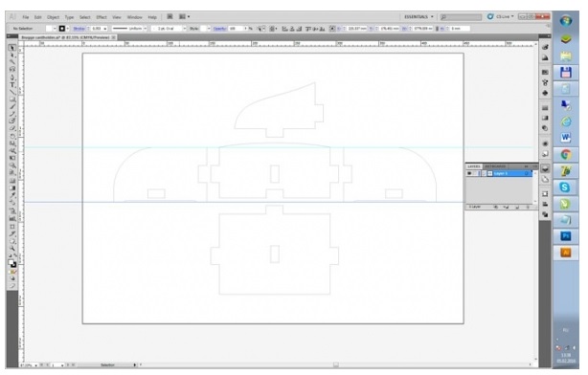The height and width of the screenshot is (375, 588).
Task: Open Skype from the Windows taskbar
Action: (x=566, y=187)
